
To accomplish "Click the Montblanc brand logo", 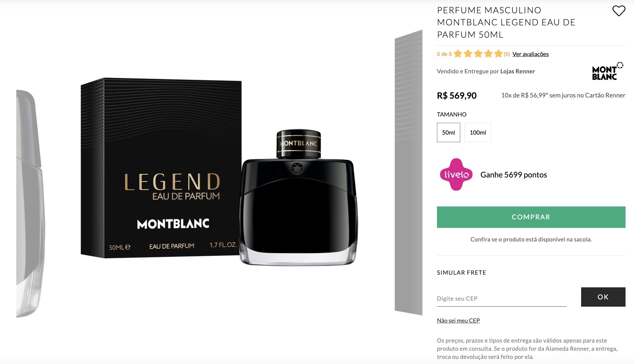I will pyautogui.click(x=607, y=71).
